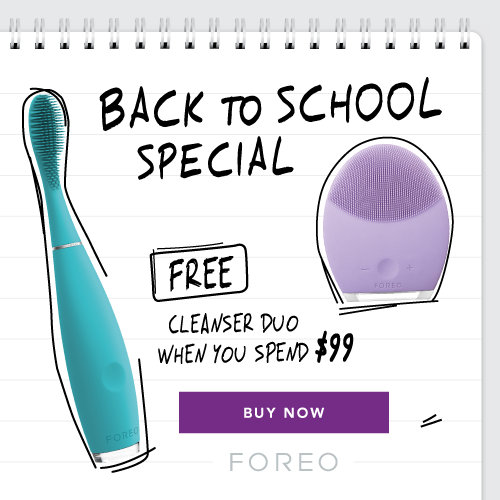
Task: Click the FOREO brand logo at the bottom
Action: click(284, 462)
